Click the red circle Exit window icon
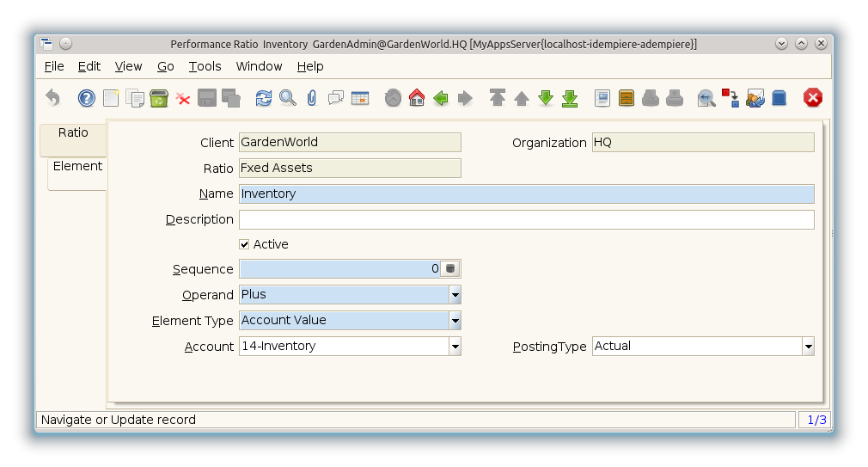This screenshot has width=868, height=467. [x=812, y=98]
